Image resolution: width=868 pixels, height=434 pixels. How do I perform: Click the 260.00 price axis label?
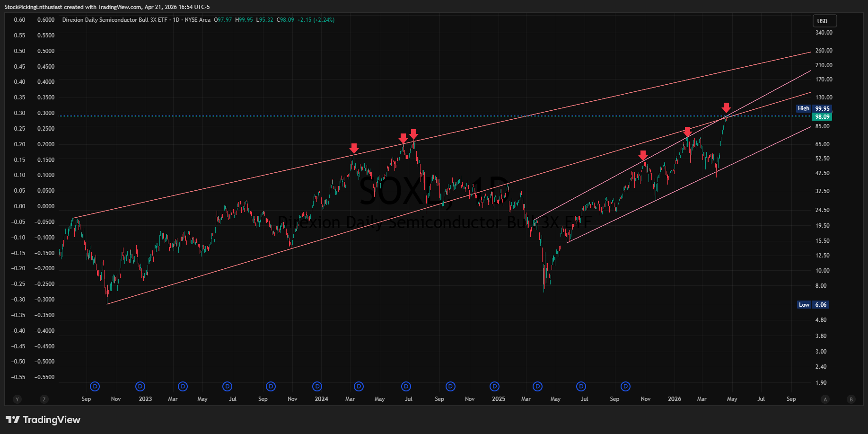(824, 51)
